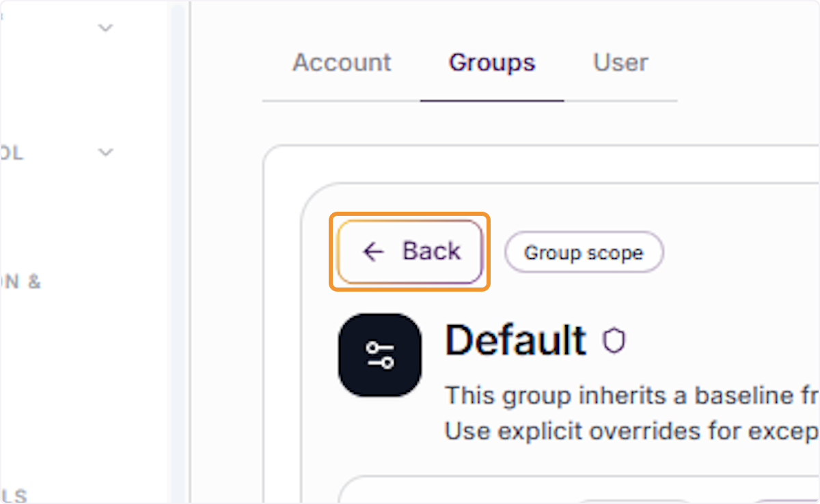The height and width of the screenshot is (504, 820).
Task: Click the shield icon next to Default
Action: coord(614,341)
